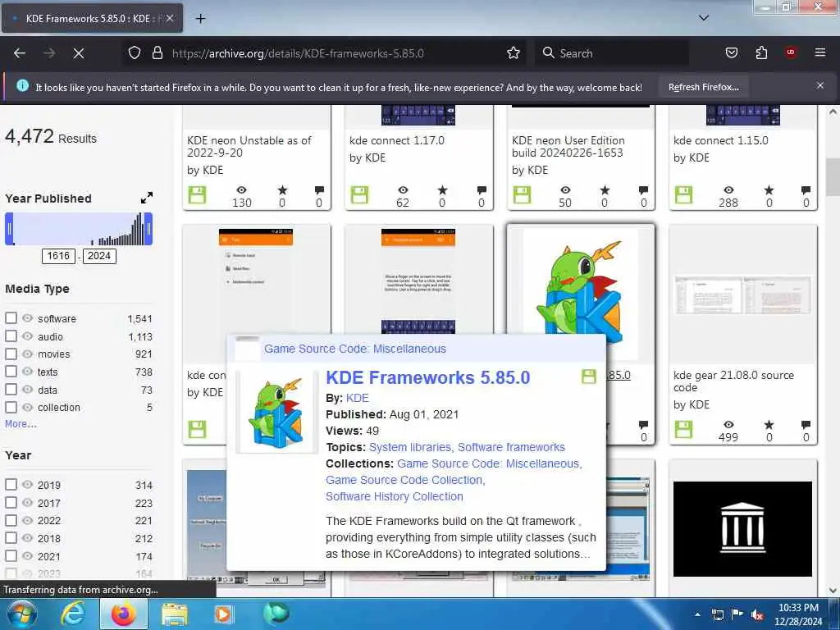Open the Game Source Code Collection link
840x630 pixels.
tap(405, 480)
